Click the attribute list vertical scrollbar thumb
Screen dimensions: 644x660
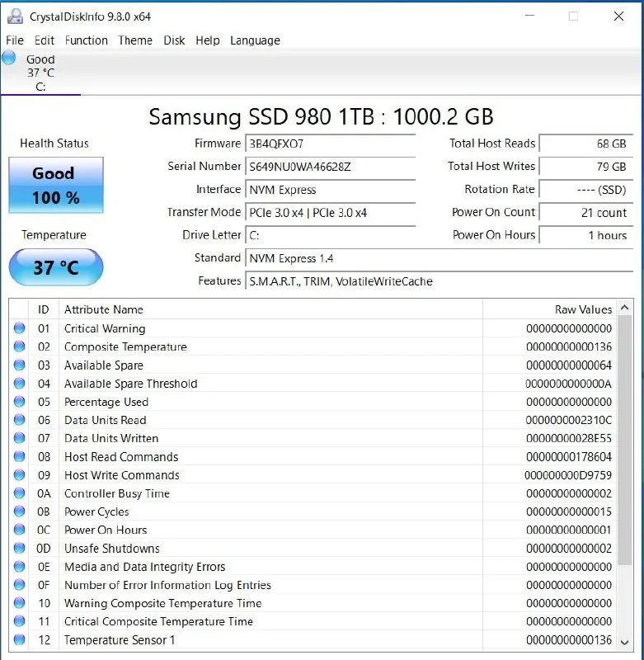pyautogui.click(x=625, y=441)
